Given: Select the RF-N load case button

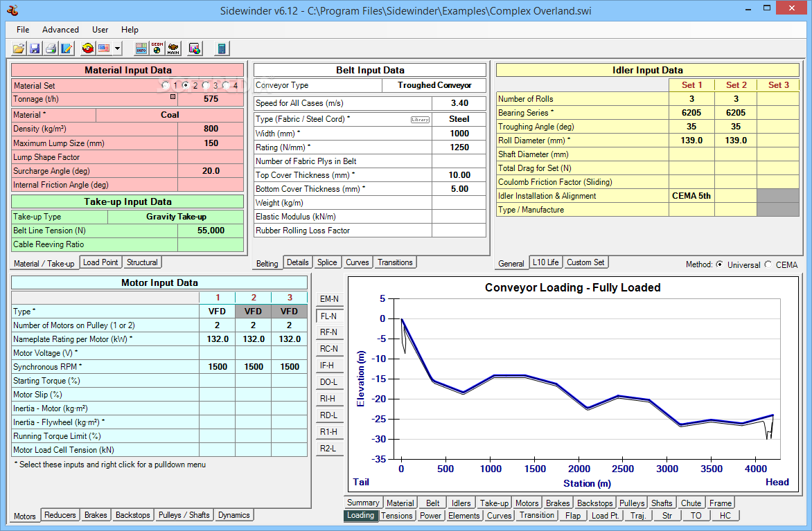Looking at the screenshot, I should [329, 332].
